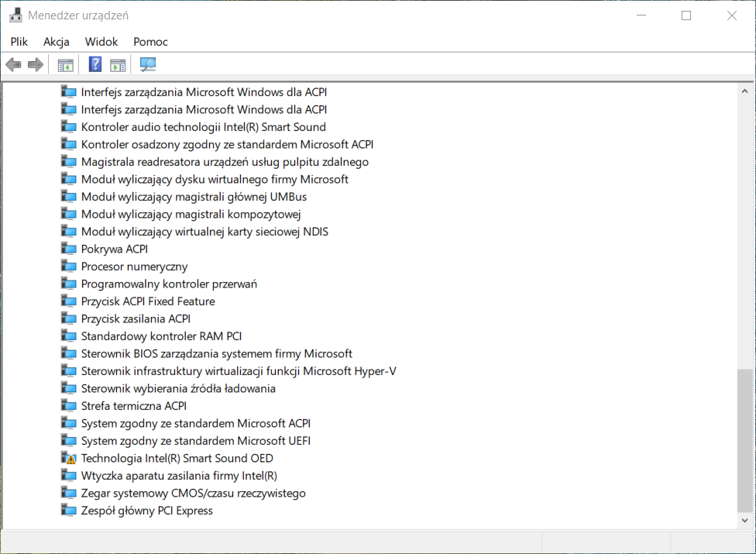
Task: Select the Procesor numeryczny text entry
Action: coord(134,266)
